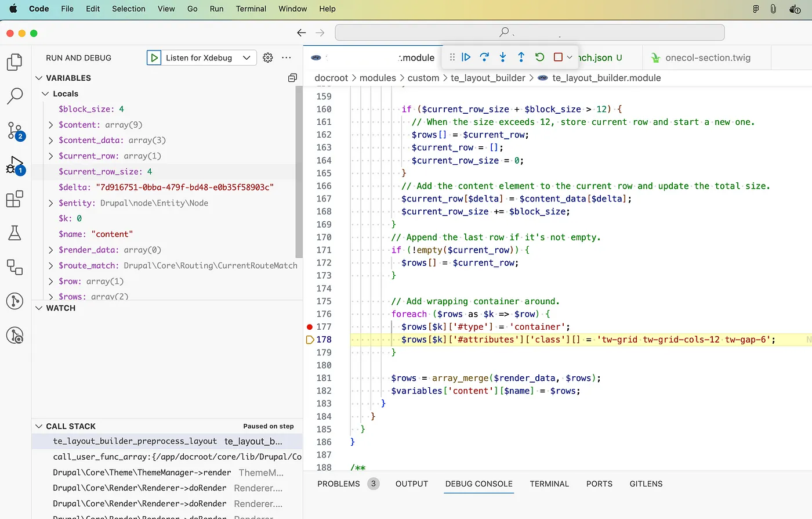Image resolution: width=812 pixels, height=519 pixels.
Task: Expand the $entity Node variable
Action: (x=51, y=203)
